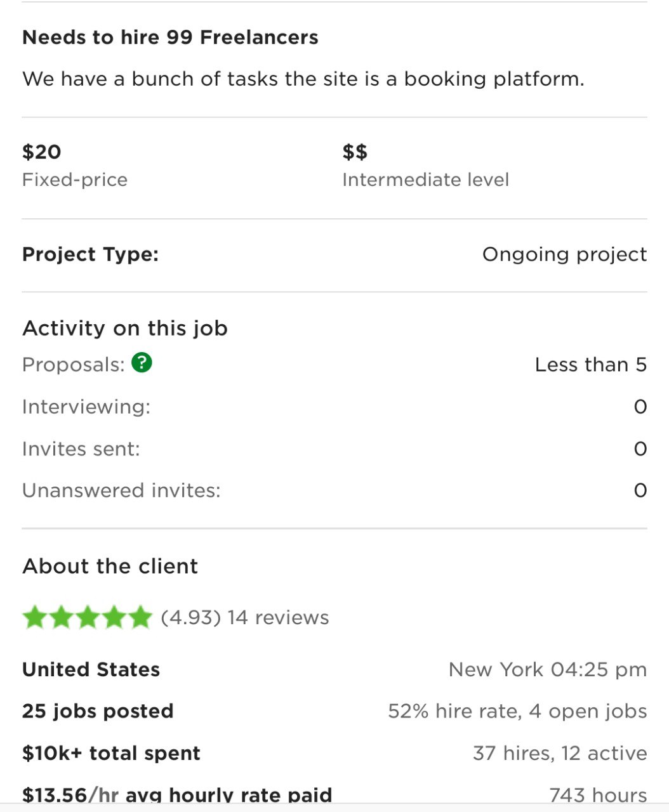Select the 'Needs to hire 99 Freelancers' heading
Image resolution: width=669 pixels, height=812 pixels.
(x=170, y=37)
